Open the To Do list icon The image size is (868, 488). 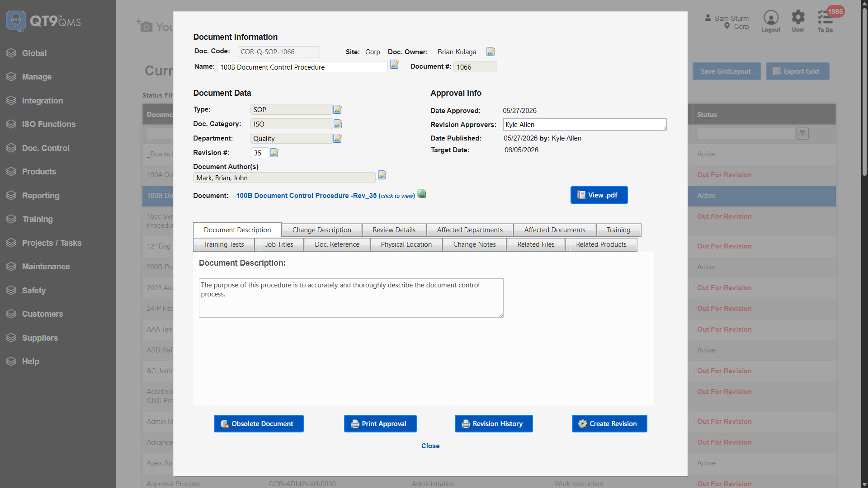pos(825,21)
